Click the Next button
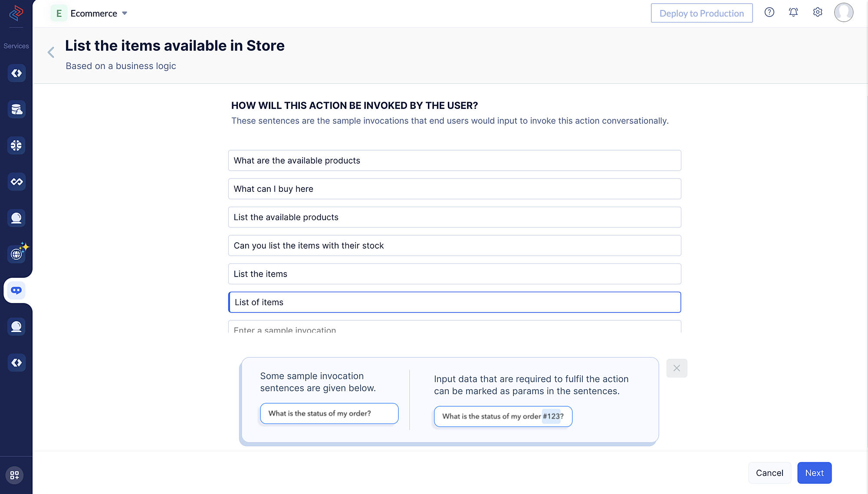The height and width of the screenshot is (494, 868). click(x=814, y=473)
